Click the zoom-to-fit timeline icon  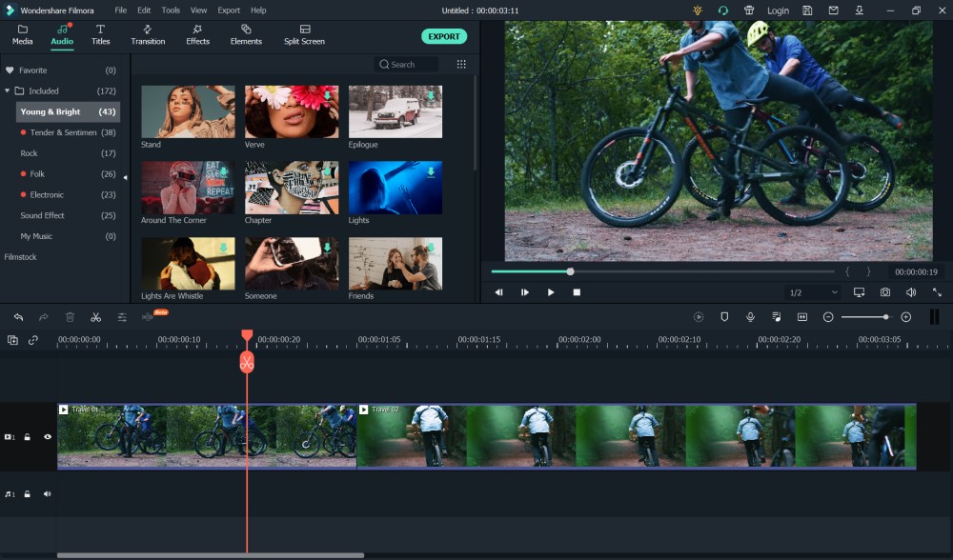[803, 316]
